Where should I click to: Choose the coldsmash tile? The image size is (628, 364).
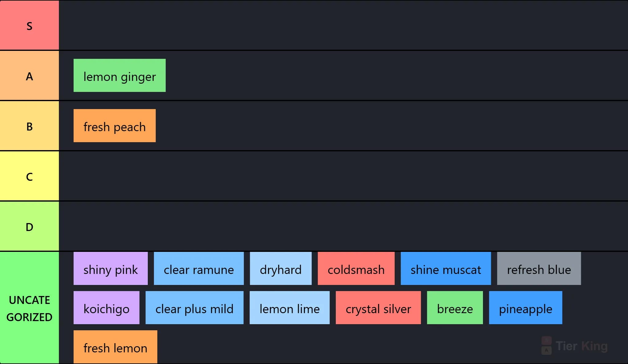point(356,268)
